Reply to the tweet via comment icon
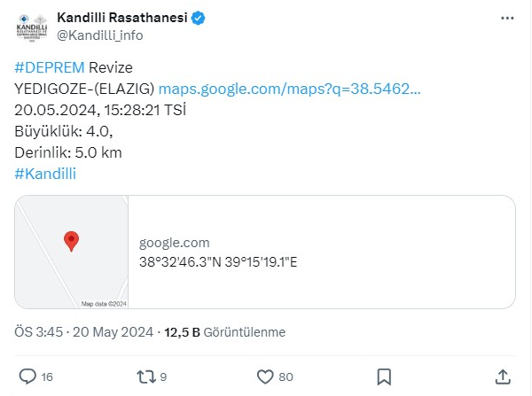 [27, 377]
